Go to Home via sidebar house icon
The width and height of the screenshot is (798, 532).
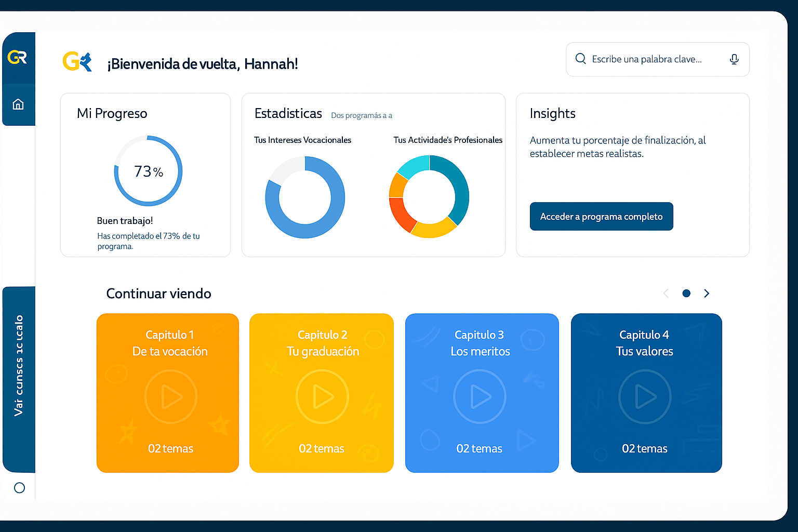(18, 104)
